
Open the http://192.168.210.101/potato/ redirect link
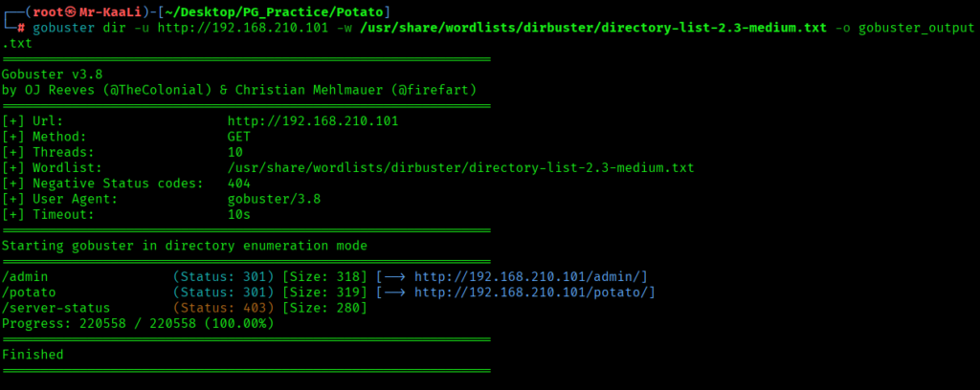point(535,292)
